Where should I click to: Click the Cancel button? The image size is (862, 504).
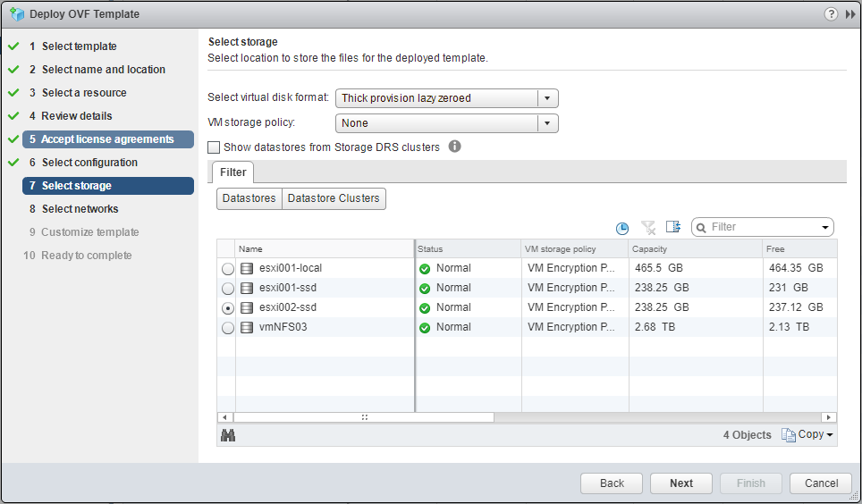[821, 483]
